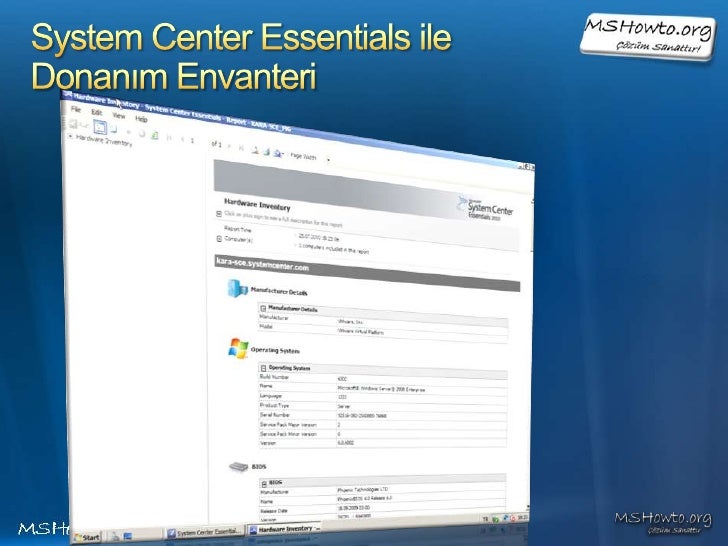Screen dimensions: 728x546
Task: Collapse the BIOS table
Action: click(264, 483)
